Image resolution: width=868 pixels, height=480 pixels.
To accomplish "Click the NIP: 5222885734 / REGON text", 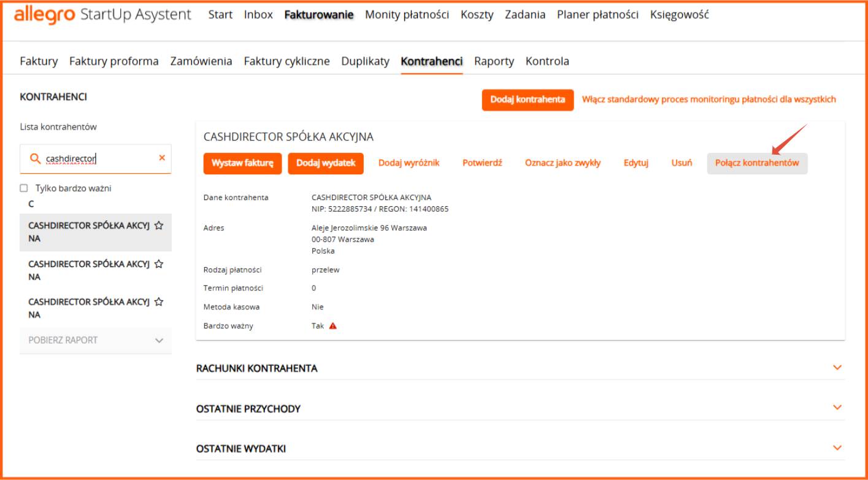I will [x=380, y=209].
